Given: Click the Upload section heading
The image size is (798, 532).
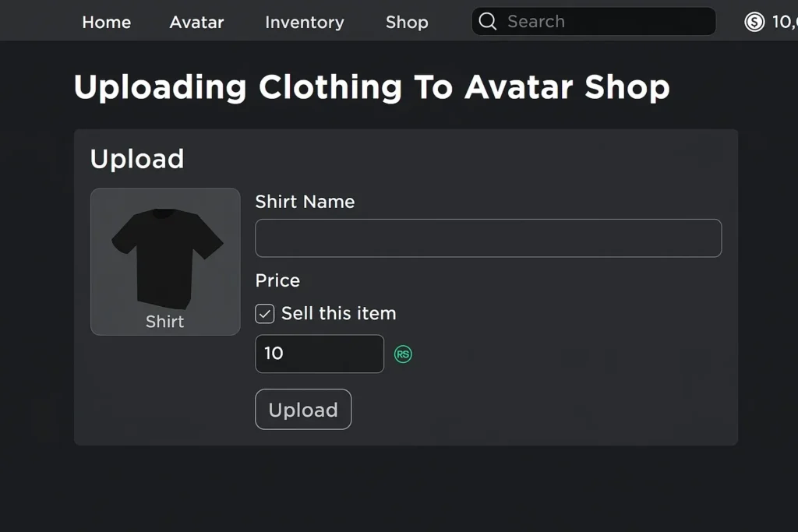Looking at the screenshot, I should pyautogui.click(x=137, y=159).
